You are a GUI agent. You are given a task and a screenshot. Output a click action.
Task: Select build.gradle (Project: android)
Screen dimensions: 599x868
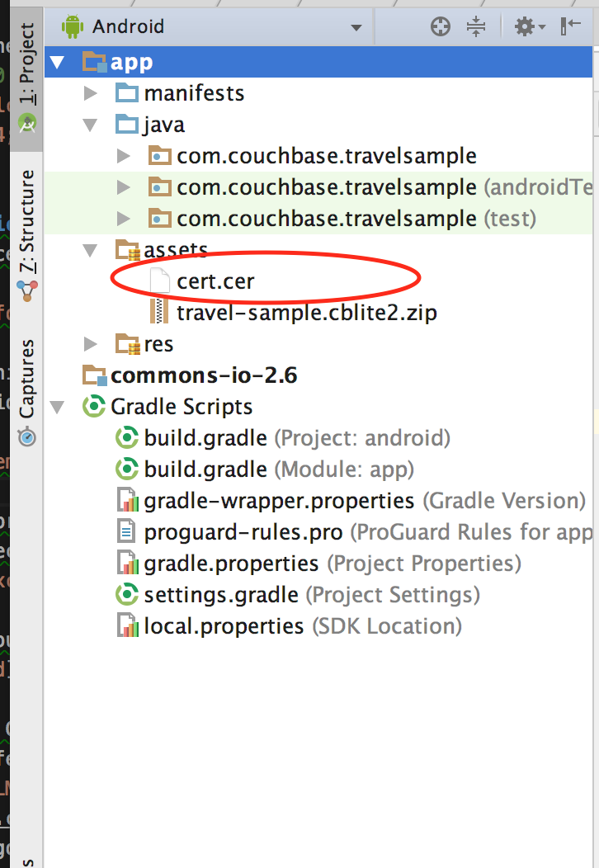point(297,438)
